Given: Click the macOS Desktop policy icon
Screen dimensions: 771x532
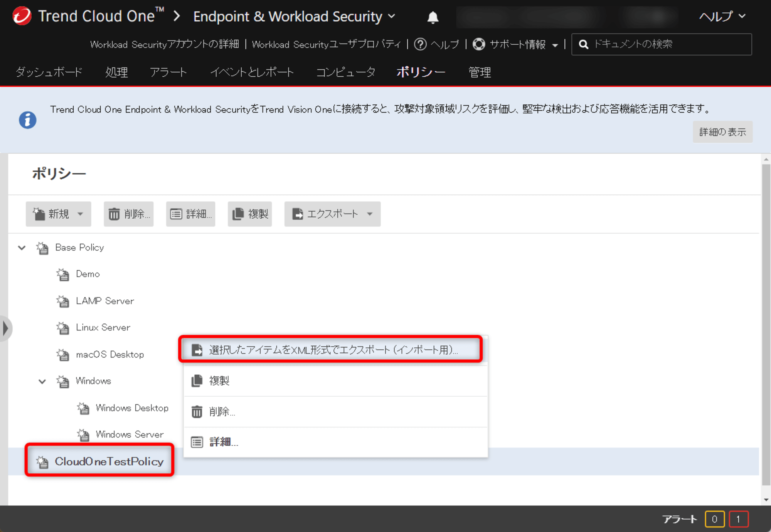Looking at the screenshot, I should point(63,355).
